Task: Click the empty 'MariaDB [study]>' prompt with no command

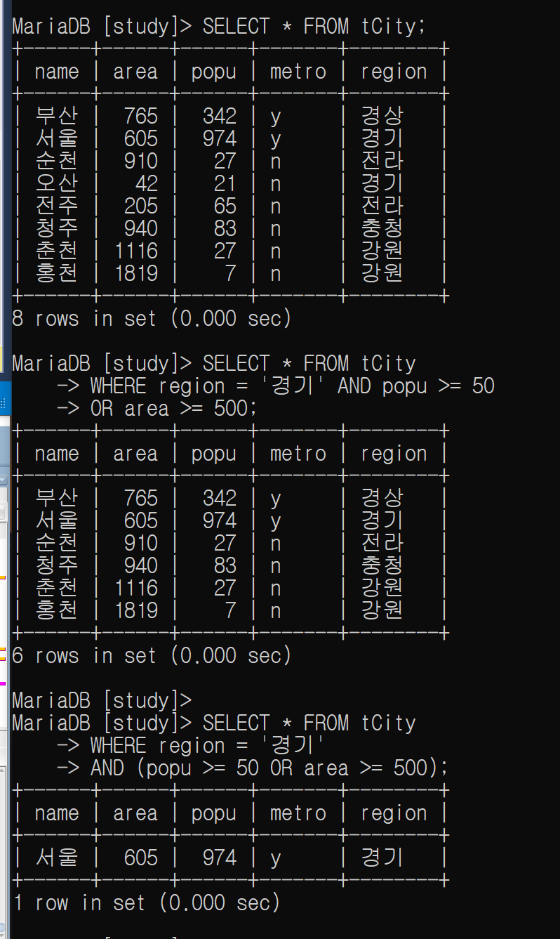Action: (x=102, y=701)
